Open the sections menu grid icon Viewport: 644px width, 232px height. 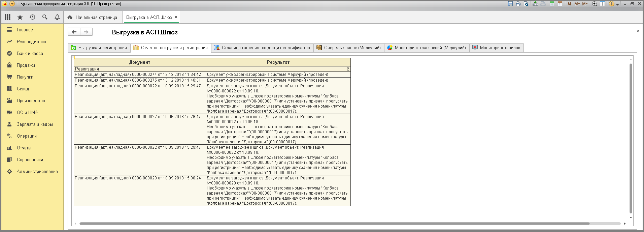(x=7, y=17)
